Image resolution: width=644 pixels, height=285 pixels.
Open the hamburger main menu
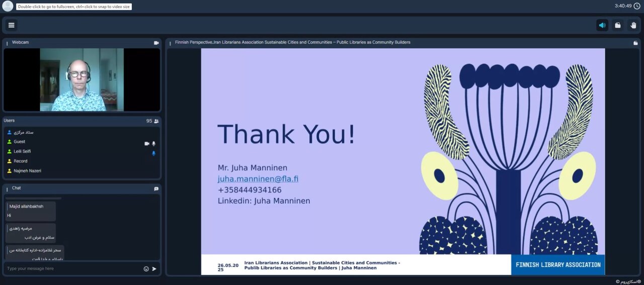click(x=12, y=25)
